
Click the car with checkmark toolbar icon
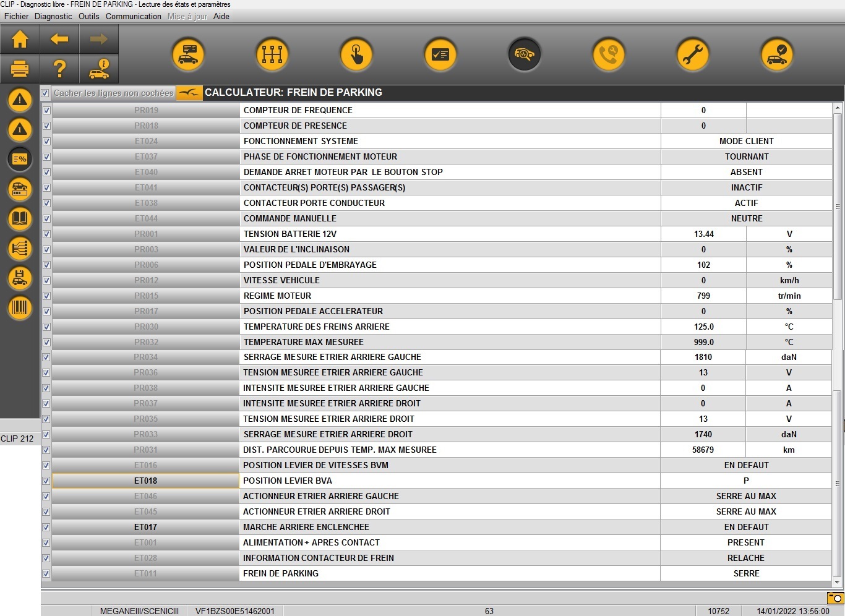click(x=777, y=54)
